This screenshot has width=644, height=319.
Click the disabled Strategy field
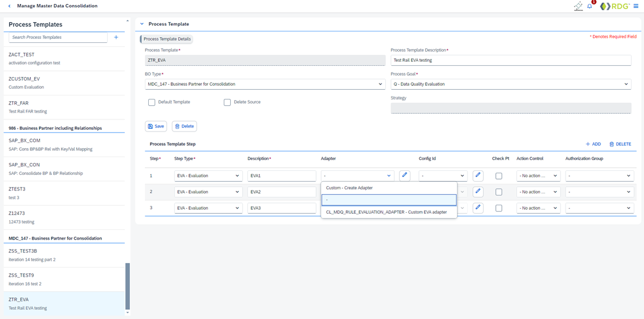tap(511, 108)
